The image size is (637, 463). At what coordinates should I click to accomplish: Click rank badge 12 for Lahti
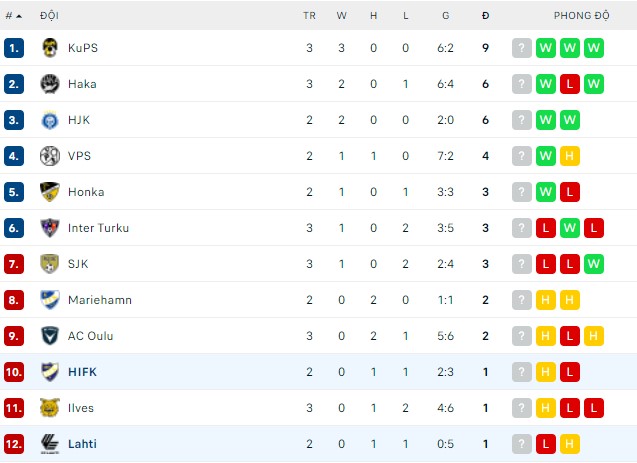[14, 444]
